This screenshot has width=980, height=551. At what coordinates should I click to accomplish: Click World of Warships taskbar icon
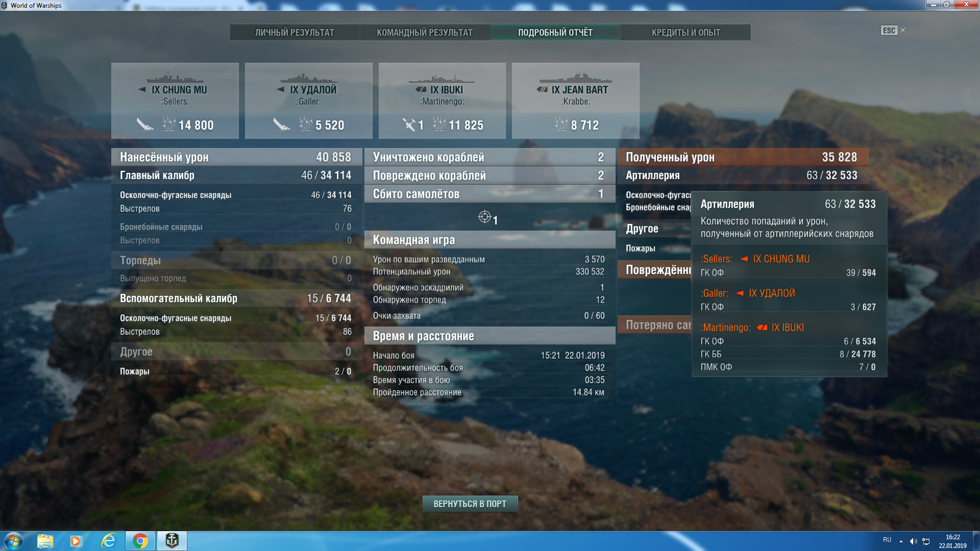point(172,541)
